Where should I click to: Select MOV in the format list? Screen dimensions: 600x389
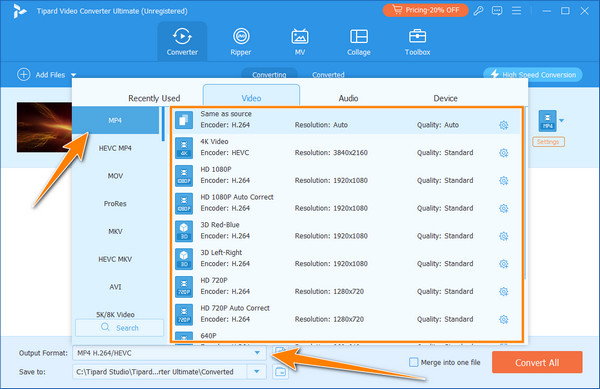pyautogui.click(x=115, y=176)
